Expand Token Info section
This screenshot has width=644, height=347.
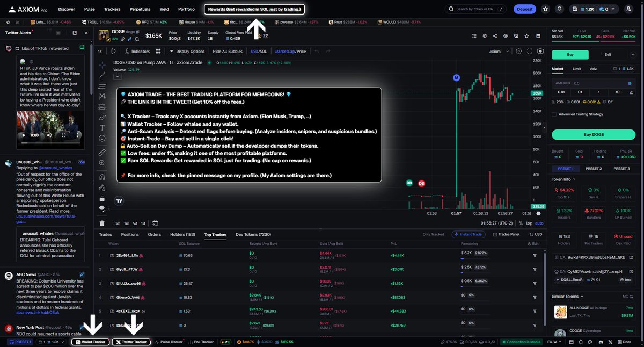tap(564, 179)
